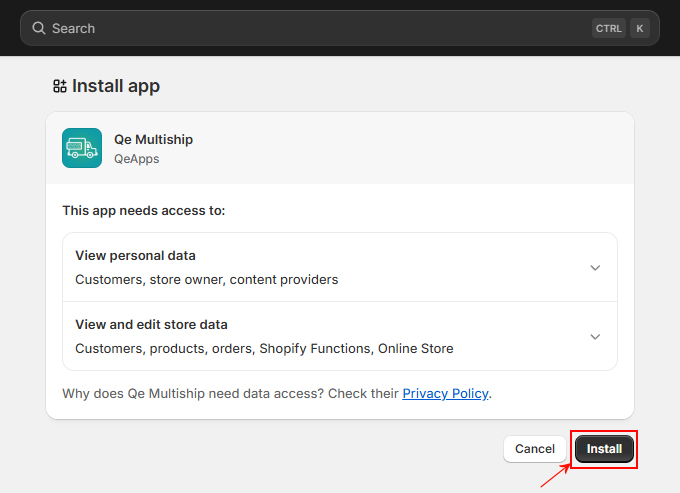
Task: Open the View and edit store data row
Action: (340, 336)
